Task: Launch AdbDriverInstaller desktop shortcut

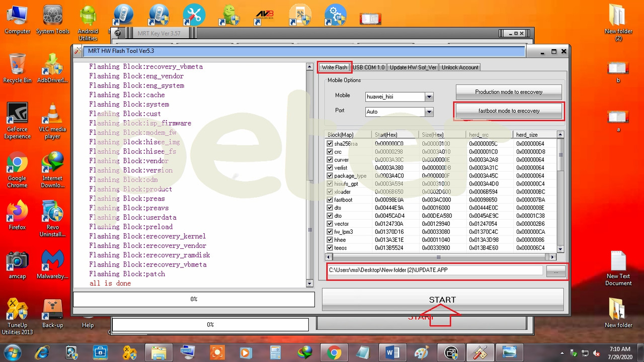Action: tap(53, 68)
